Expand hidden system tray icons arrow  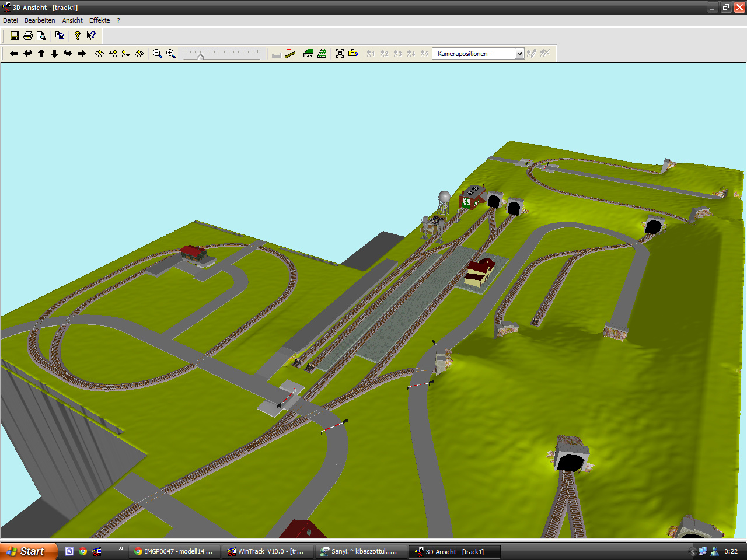point(693,551)
